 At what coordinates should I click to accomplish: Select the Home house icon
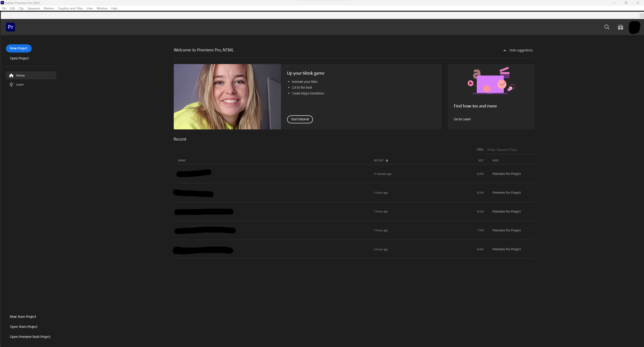click(x=11, y=75)
